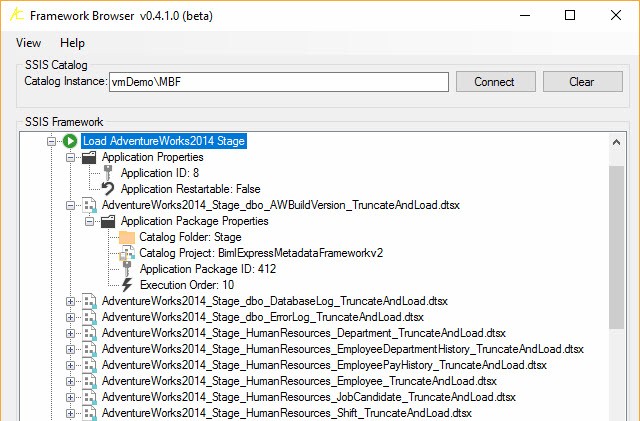Click the Catalog Project icon
The image size is (640, 421).
click(127, 253)
